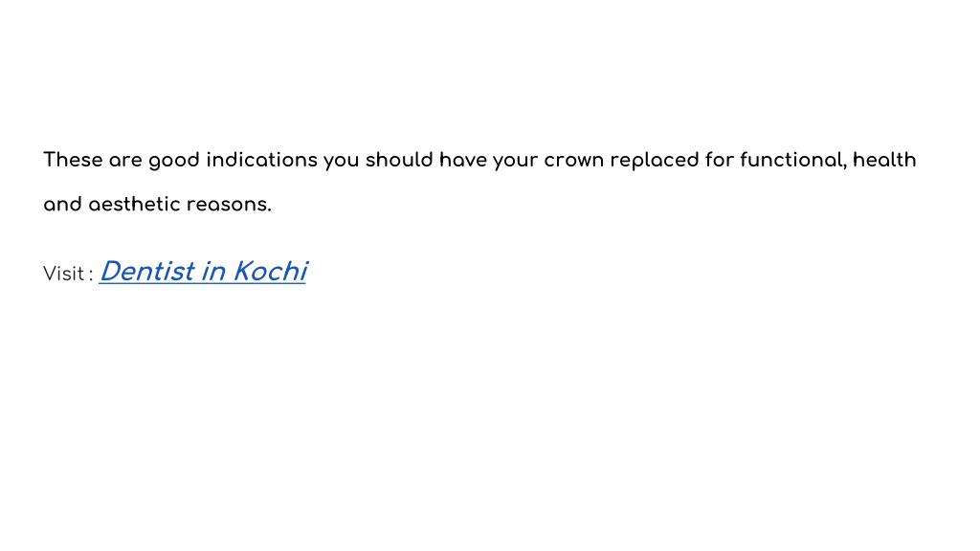980x551 pixels.
Task: Click the word 'should' in the sentence
Action: (399, 160)
